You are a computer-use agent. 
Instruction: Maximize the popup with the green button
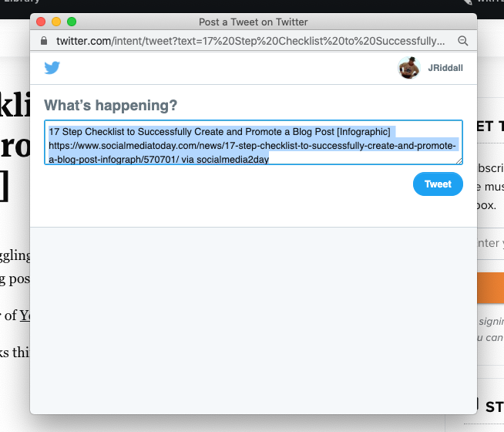click(x=72, y=22)
